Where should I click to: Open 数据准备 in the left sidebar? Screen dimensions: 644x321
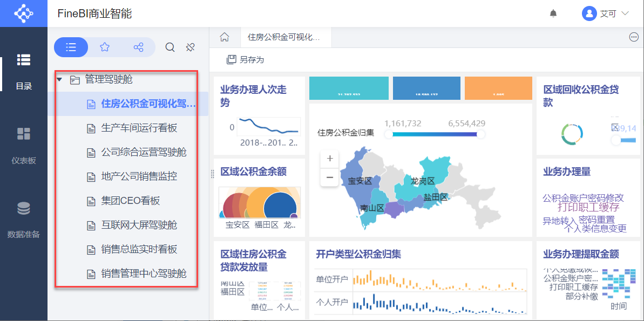[24, 219]
